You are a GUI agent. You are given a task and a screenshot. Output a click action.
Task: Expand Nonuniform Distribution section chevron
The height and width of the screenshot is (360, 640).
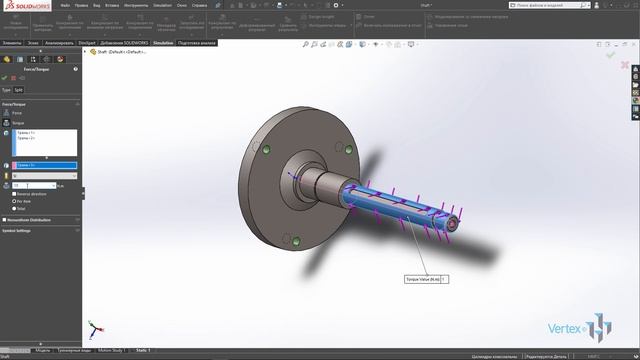pyautogui.click(x=77, y=220)
